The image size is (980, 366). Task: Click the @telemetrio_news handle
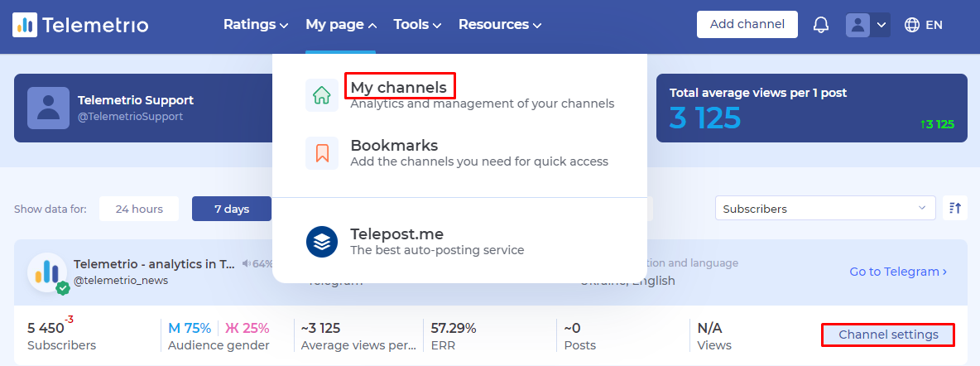click(121, 280)
